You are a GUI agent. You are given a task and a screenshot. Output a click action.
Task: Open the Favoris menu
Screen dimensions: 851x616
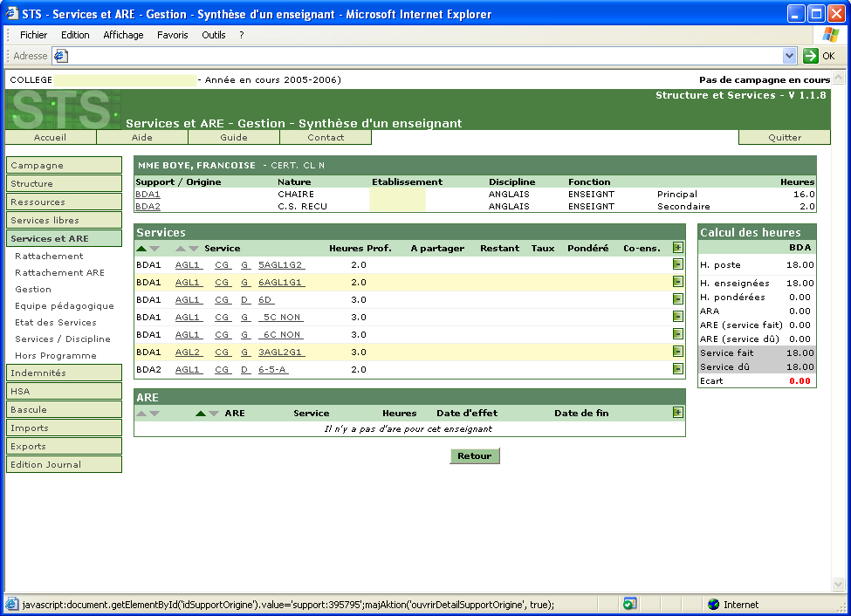[173, 35]
